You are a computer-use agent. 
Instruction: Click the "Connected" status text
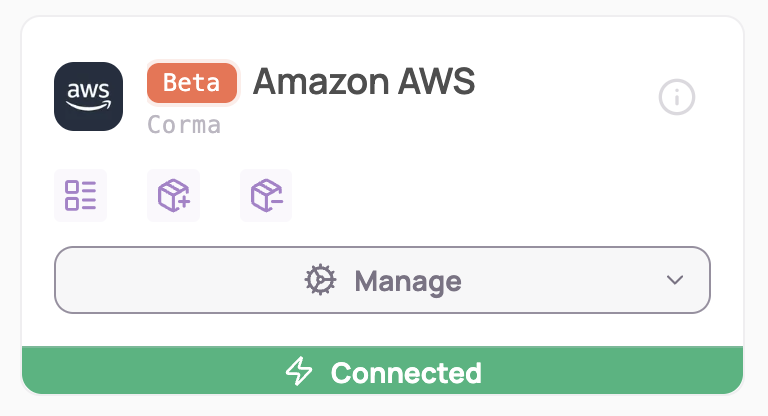[406, 373]
